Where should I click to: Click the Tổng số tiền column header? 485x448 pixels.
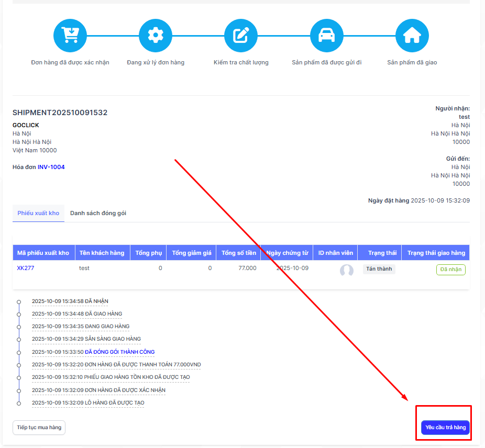pyautogui.click(x=239, y=253)
